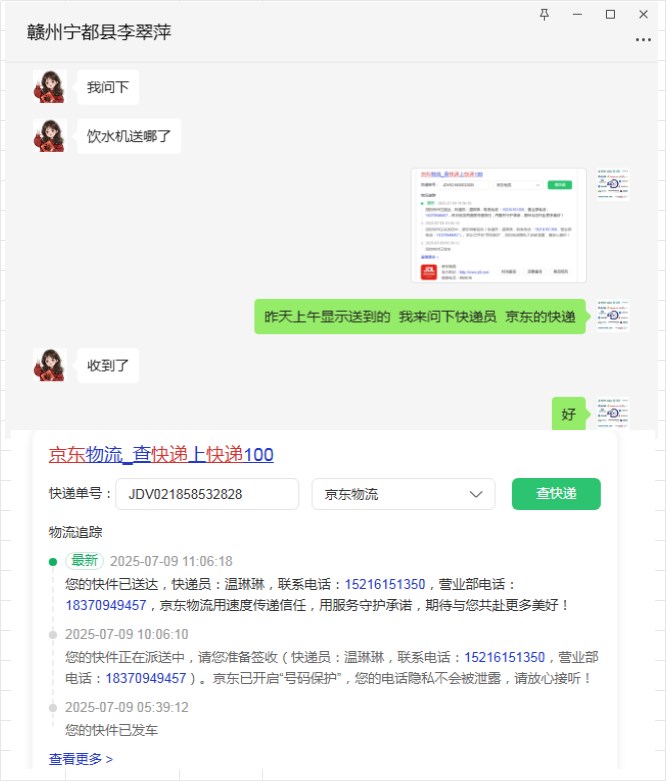This screenshot has width=667, height=782.
Task: Click the contact avatar beside 我问下
Action: [x=49, y=87]
